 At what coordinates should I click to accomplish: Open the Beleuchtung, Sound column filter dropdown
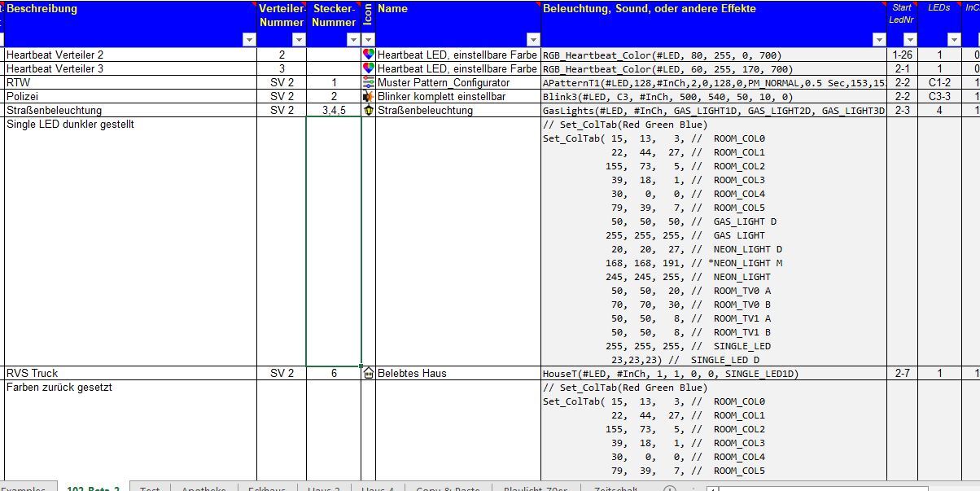(878, 39)
